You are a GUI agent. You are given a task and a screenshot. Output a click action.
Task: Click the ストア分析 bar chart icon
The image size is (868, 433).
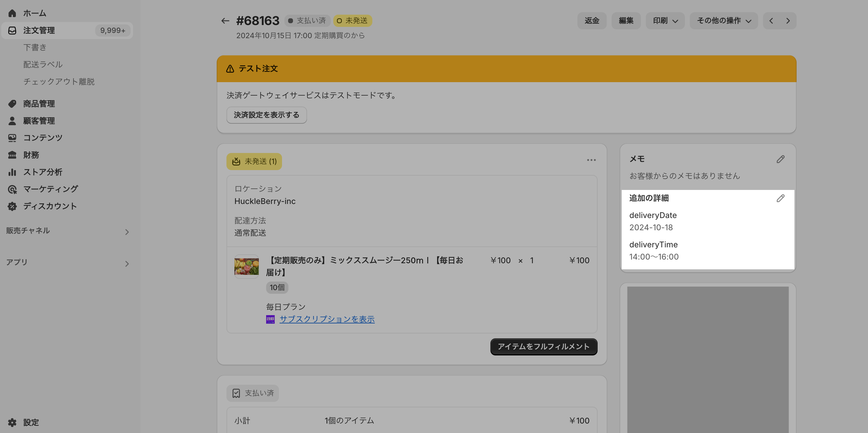12,172
